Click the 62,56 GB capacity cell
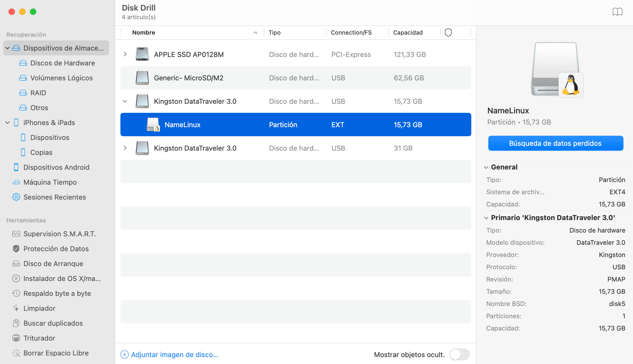This screenshot has width=633, height=364. pyautogui.click(x=409, y=78)
